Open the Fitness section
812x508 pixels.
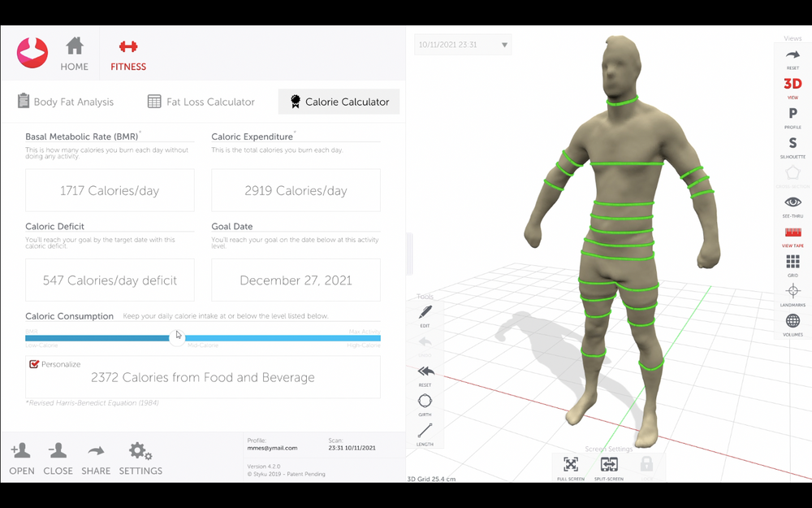coord(127,53)
